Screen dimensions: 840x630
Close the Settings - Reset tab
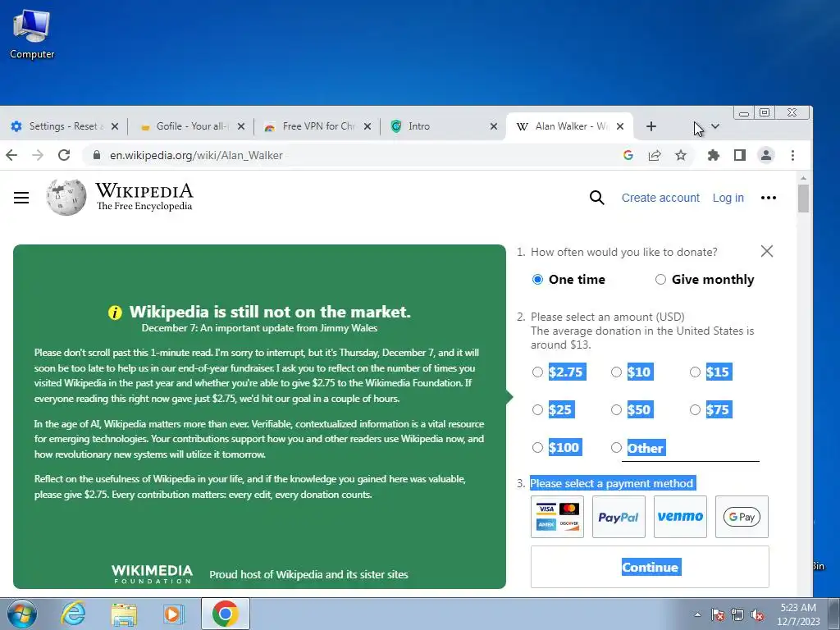click(115, 126)
